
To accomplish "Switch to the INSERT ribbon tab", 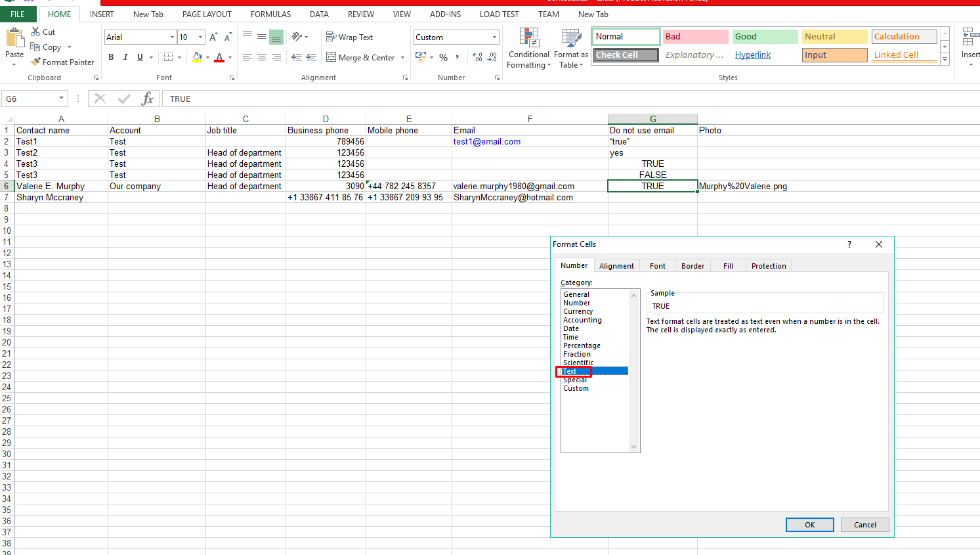I will point(102,14).
